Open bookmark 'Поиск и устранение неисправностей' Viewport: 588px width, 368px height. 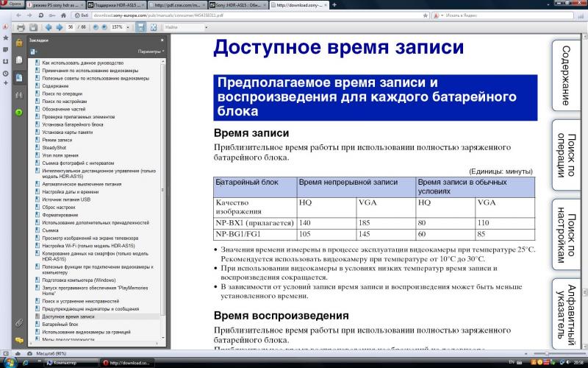[x=80, y=301]
